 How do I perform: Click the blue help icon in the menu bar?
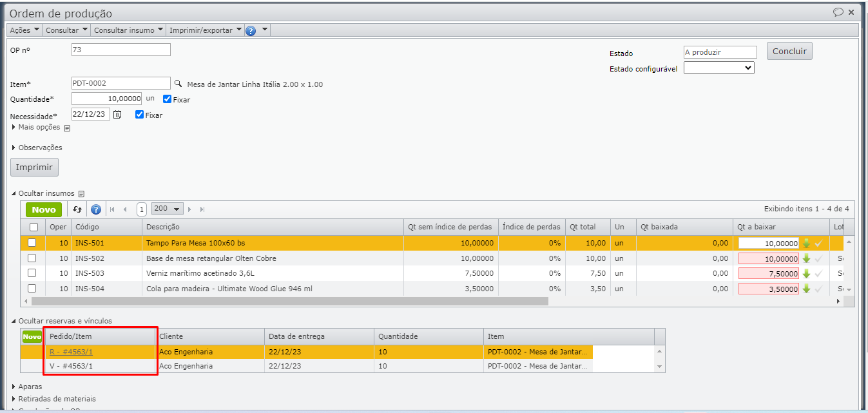tap(251, 30)
